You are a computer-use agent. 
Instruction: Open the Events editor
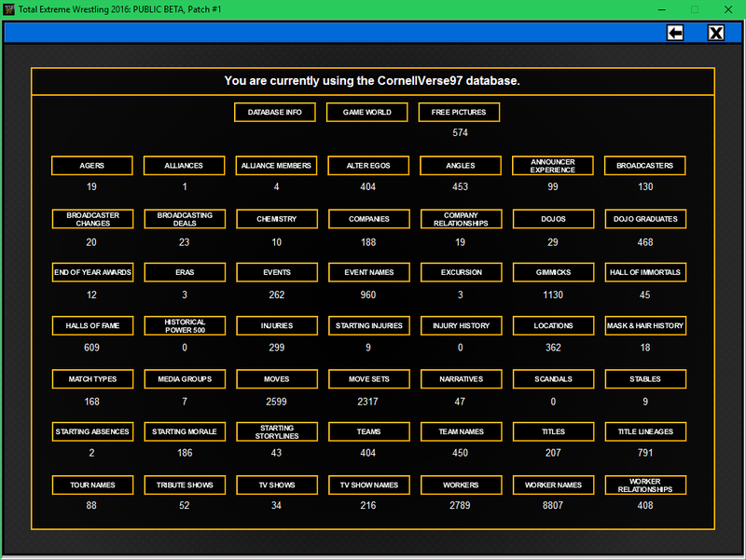point(277,272)
